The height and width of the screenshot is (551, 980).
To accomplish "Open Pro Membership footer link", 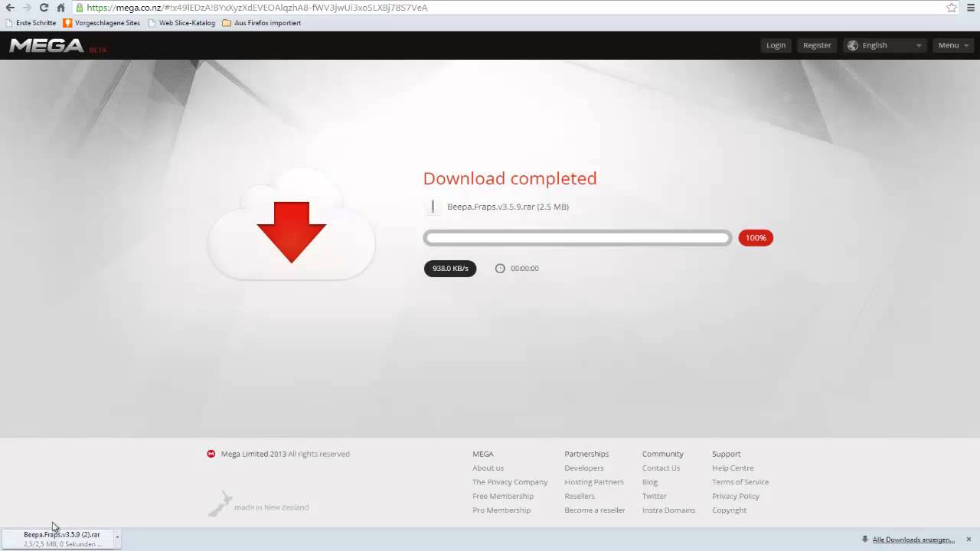I will click(x=501, y=510).
